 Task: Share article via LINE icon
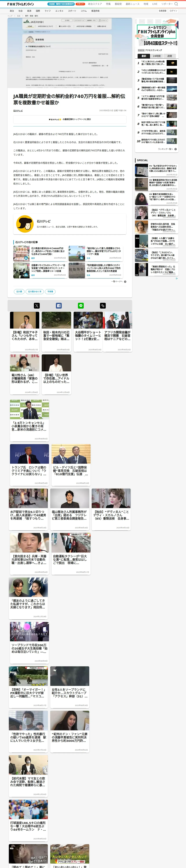(x=81, y=306)
